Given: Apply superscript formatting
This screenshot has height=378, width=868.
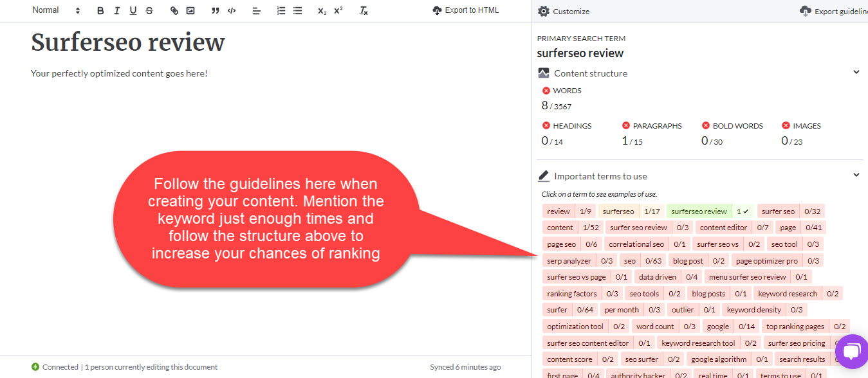Looking at the screenshot, I should tap(338, 11).
